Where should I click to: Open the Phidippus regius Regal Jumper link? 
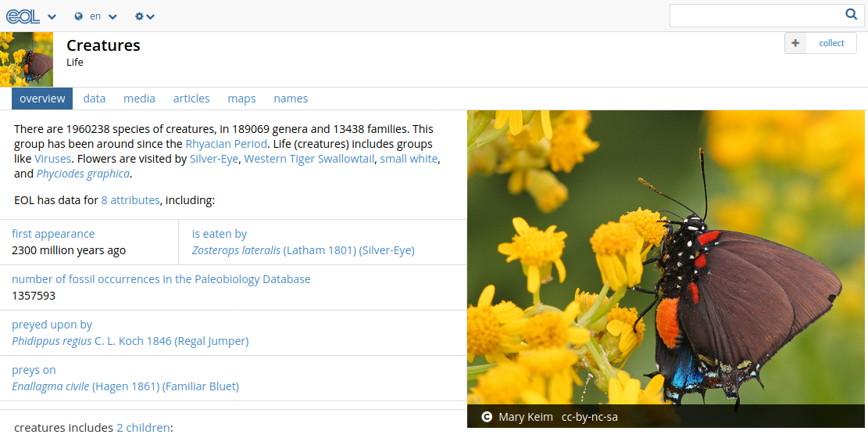130,341
